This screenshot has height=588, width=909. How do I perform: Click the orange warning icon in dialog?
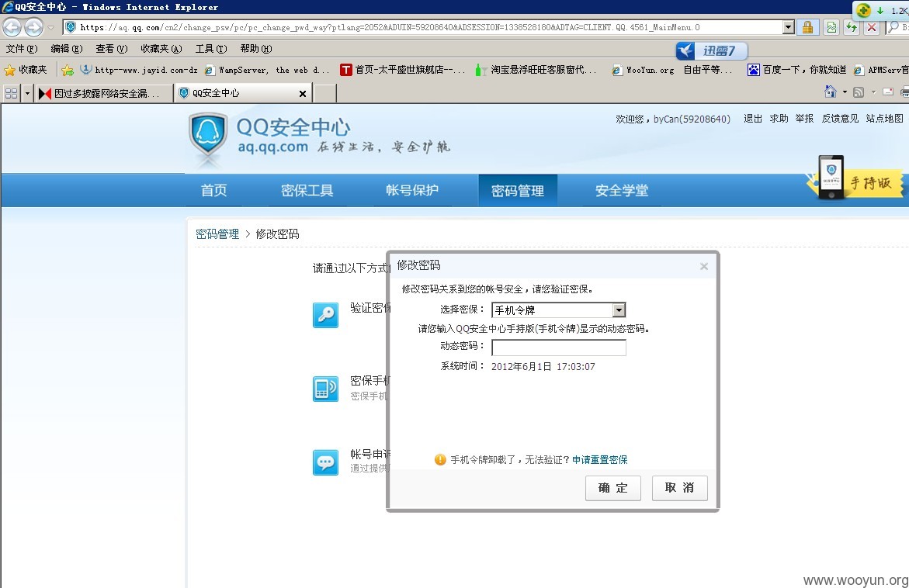tap(440, 459)
